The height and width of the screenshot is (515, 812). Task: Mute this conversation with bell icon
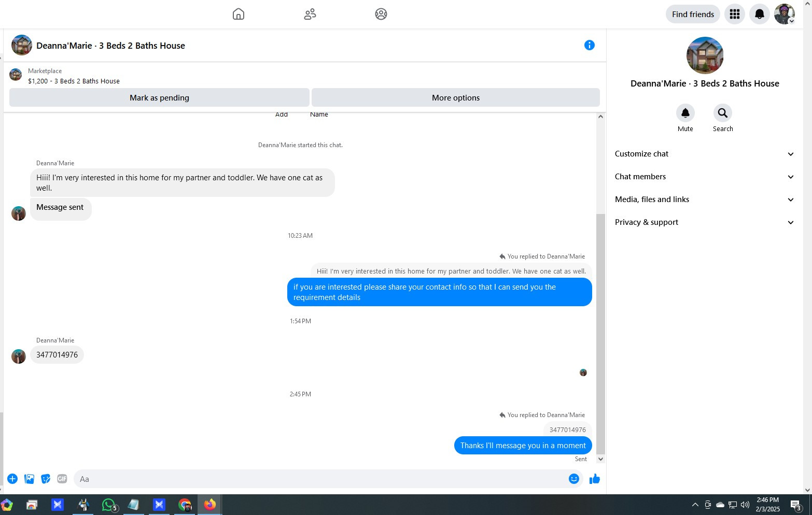pyautogui.click(x=685, y=113)
